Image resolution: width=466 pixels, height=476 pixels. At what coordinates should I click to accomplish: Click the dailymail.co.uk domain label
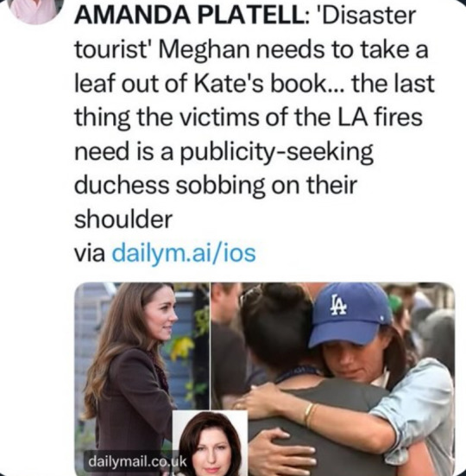click(137, 461)
